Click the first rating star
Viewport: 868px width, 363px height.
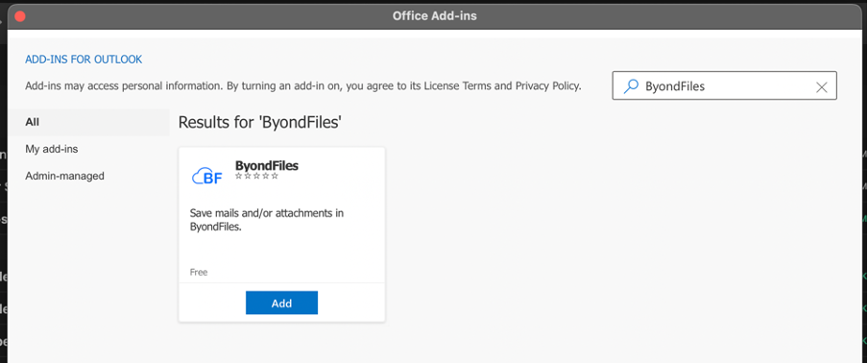(239, 176)
